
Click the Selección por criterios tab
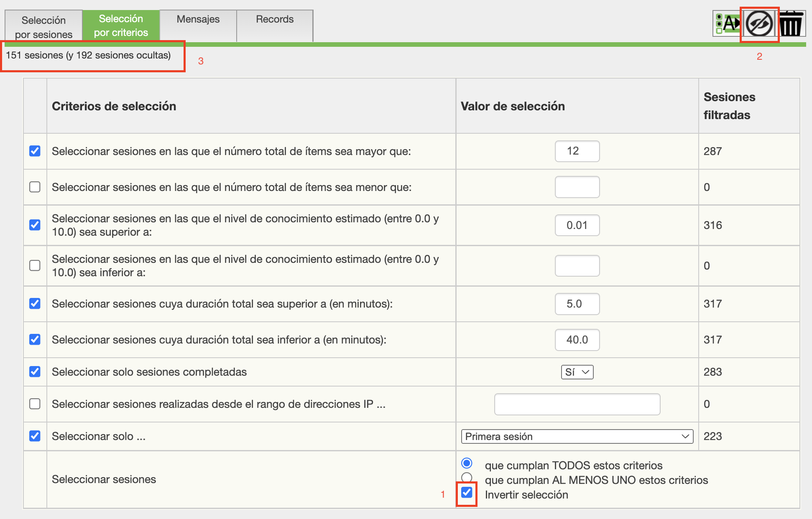pyautogui.click(x=121, y=25)
